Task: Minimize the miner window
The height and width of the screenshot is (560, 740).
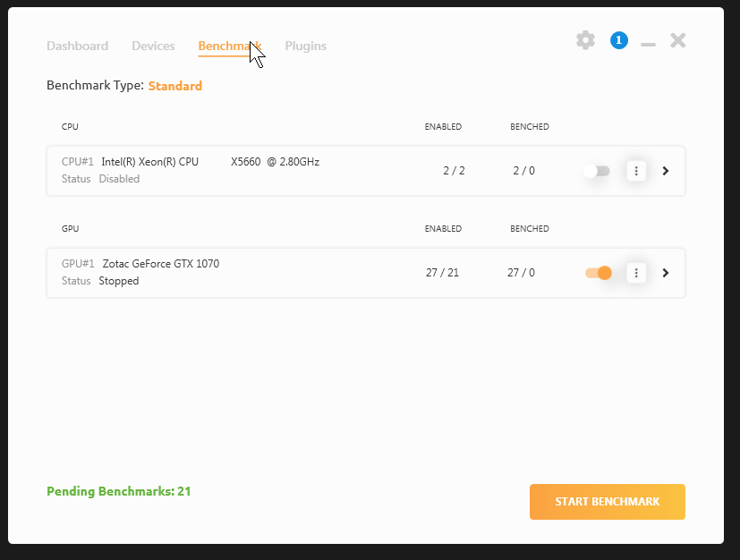Action: tap(647, 40)
